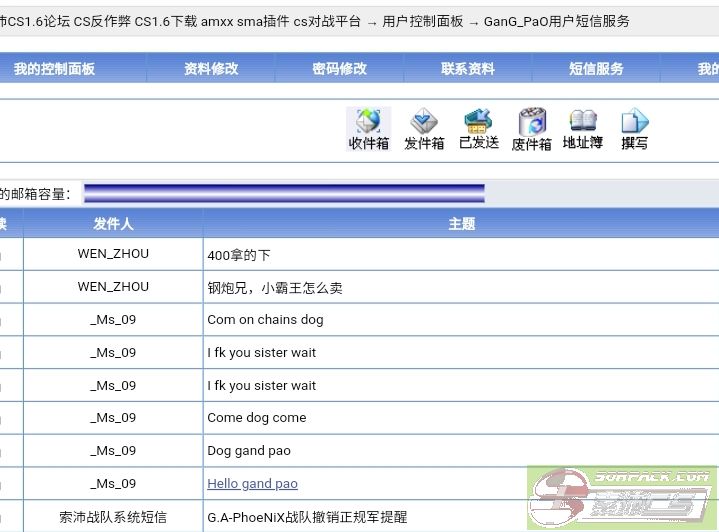
Task: Open the 地址簿 address book icon
Action: (583, 129)
